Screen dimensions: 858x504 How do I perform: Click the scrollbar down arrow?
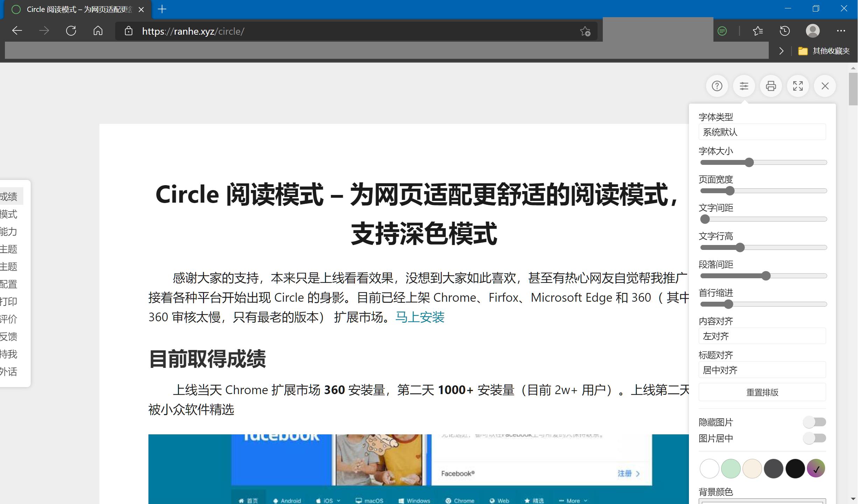[x=853, y=499]
